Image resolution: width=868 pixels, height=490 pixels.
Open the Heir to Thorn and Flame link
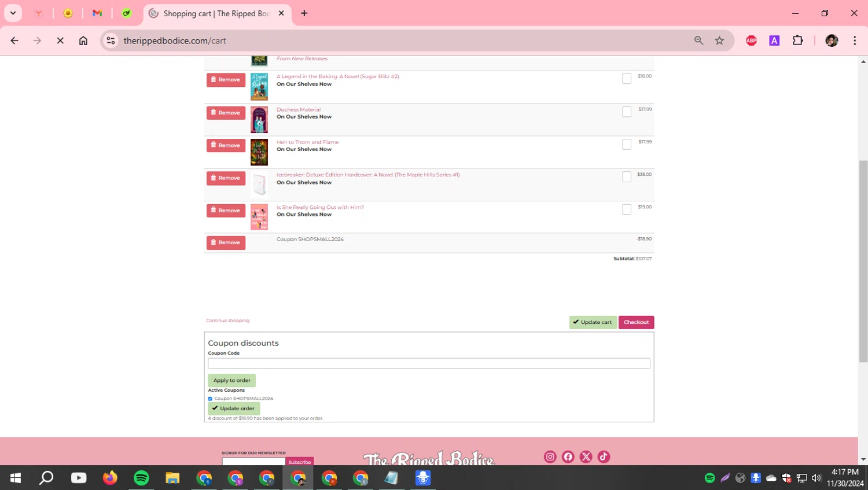coord(308,142)
